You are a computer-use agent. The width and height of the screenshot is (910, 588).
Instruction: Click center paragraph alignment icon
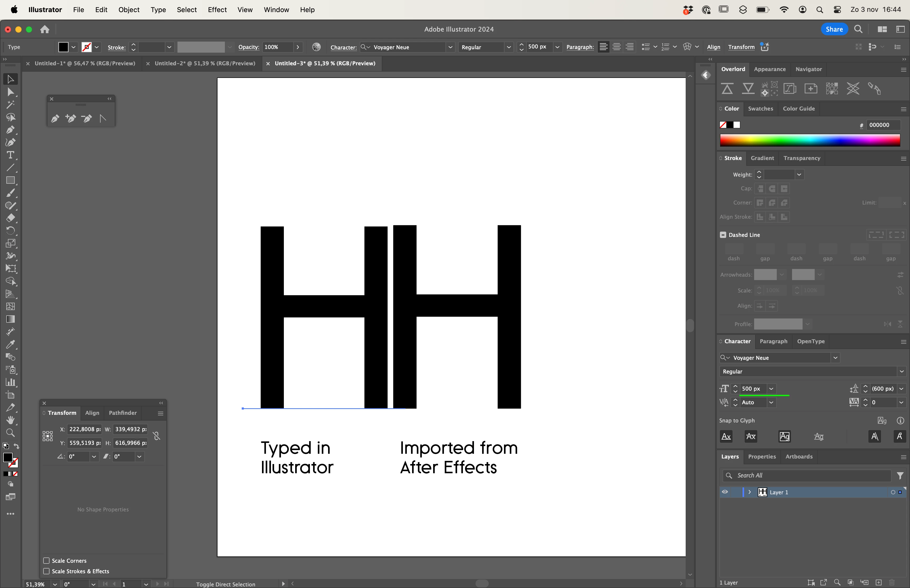[616, 47]
